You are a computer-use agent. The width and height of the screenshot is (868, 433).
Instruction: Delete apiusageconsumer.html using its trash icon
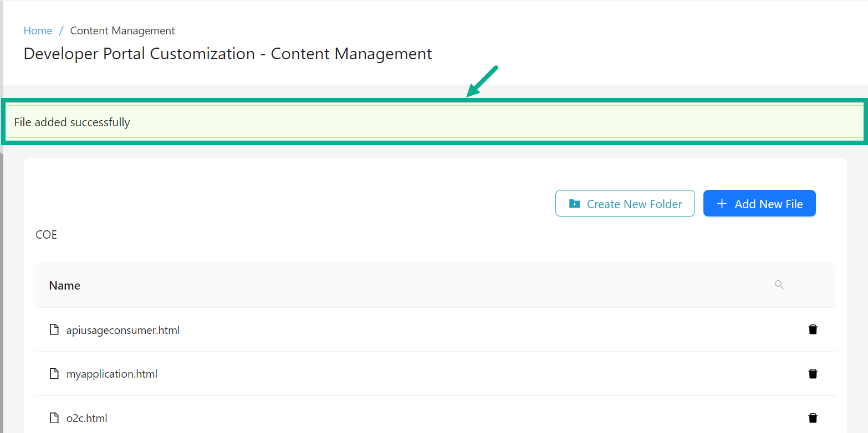(x=813, y=329)
